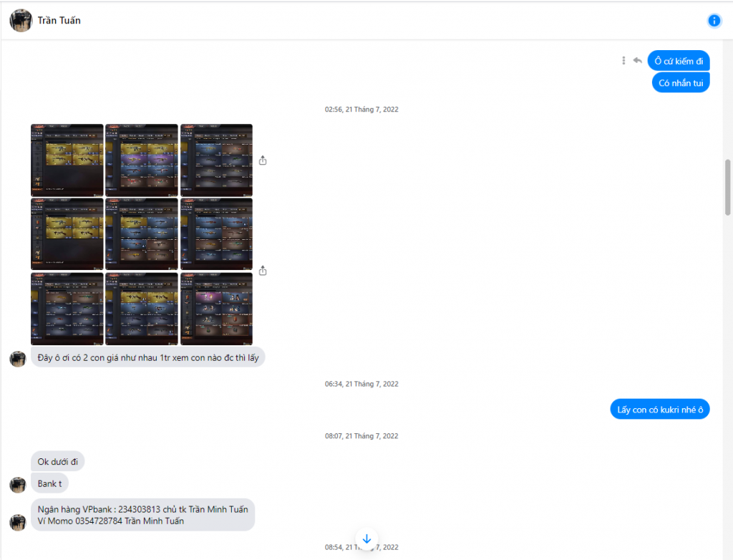Open the top row right game screenshot
This screenshot has height=560, width=733.
[216, 160]
